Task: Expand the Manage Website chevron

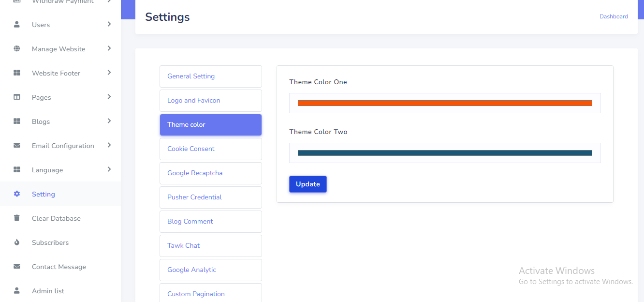Action: pos(109,48)
